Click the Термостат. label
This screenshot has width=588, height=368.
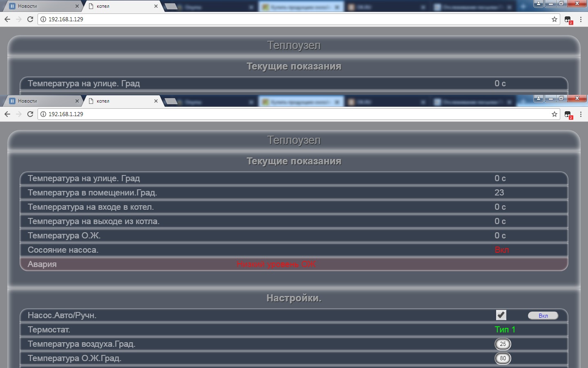coord(49,330)
